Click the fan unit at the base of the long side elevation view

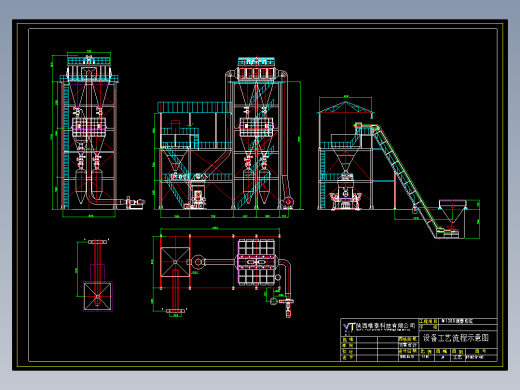tap(287, 202)
